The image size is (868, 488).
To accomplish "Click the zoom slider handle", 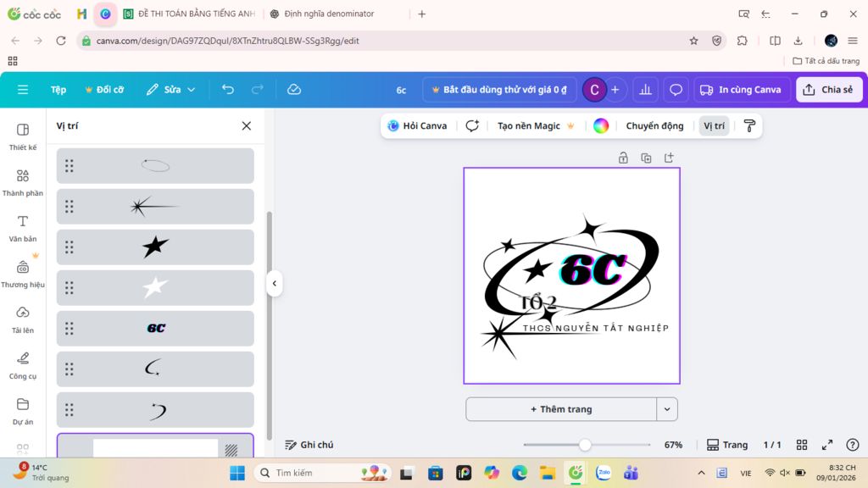I will tap(585, 444).
